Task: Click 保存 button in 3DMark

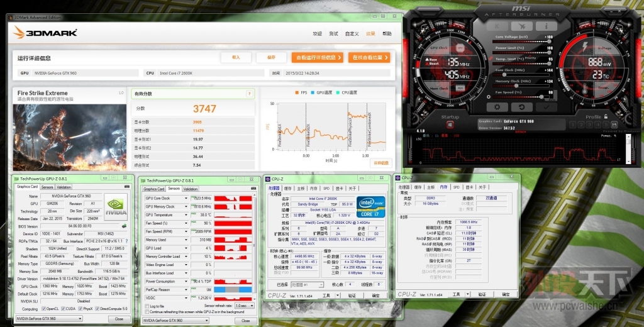Action: pos(271,57)
